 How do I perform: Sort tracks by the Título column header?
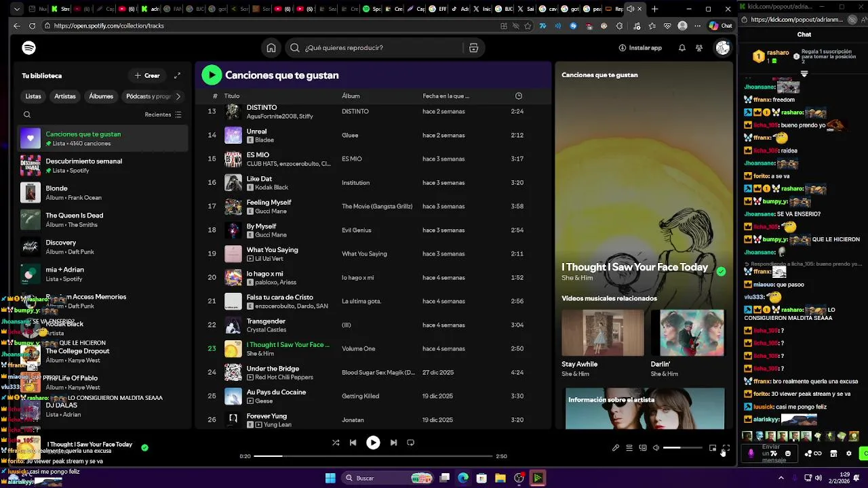point(232,96)
